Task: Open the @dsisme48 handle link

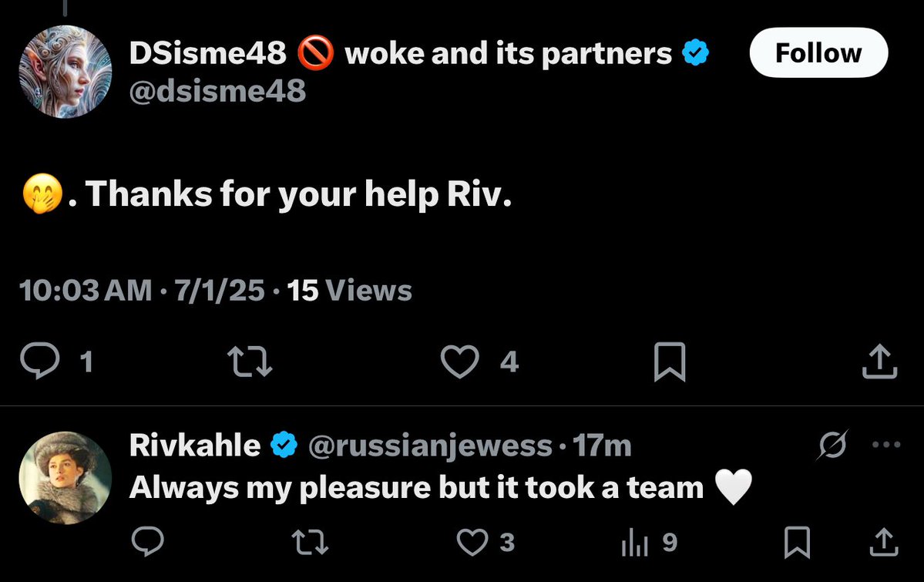Action: click(x=217, y=92)
